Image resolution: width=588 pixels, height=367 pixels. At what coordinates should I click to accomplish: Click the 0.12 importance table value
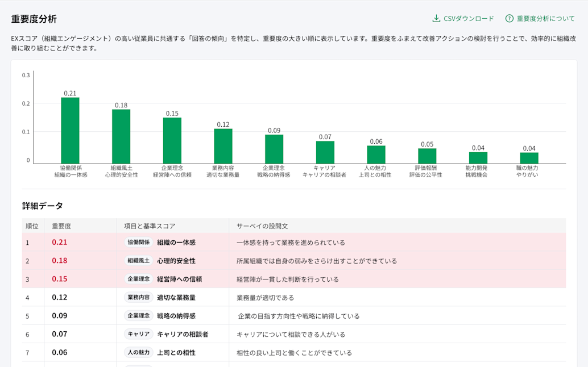pos(60,297)
